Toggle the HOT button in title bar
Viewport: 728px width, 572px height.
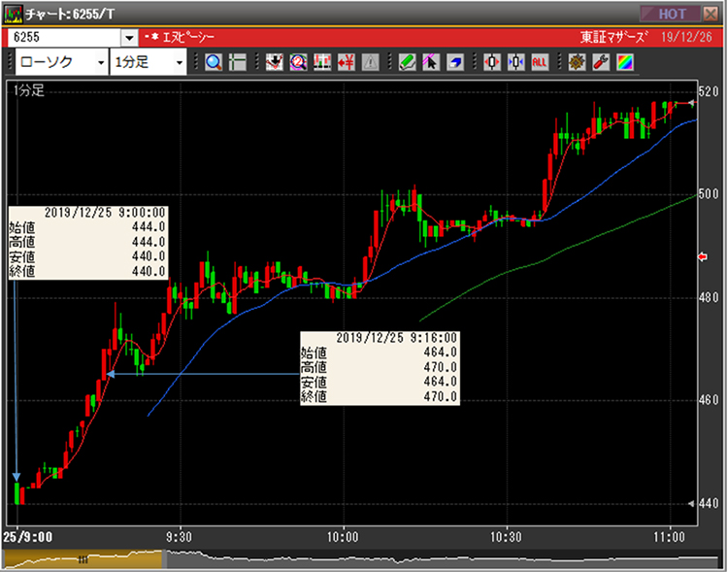pyautogui.click(x=673, y=14)
